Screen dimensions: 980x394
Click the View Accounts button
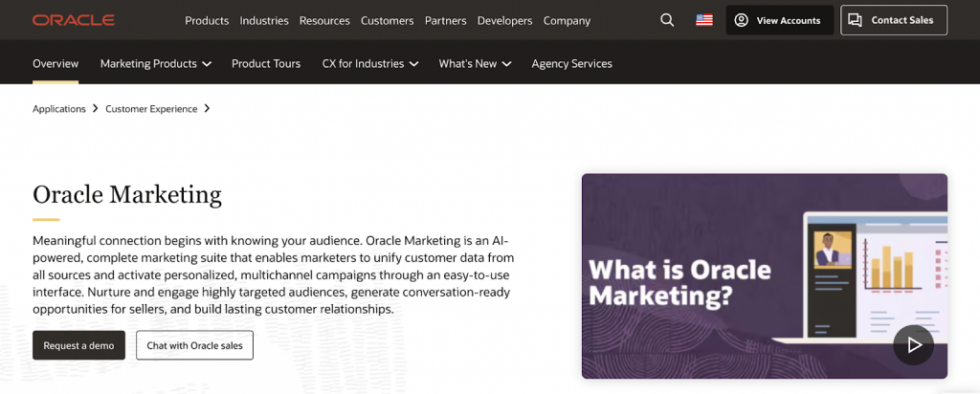click(x=779, y=20)
